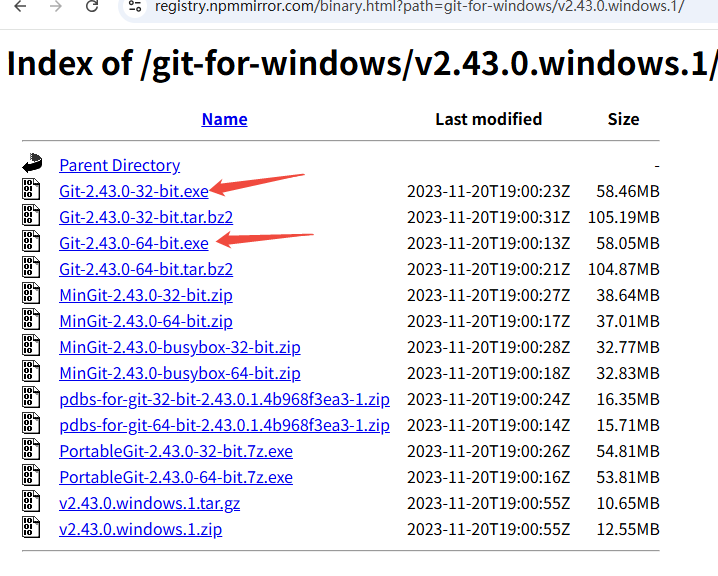Click the file icon beside MinGit-2.43.0-32-bit.zip
This screenshot has width=718, height=576.
coord(31,294)
